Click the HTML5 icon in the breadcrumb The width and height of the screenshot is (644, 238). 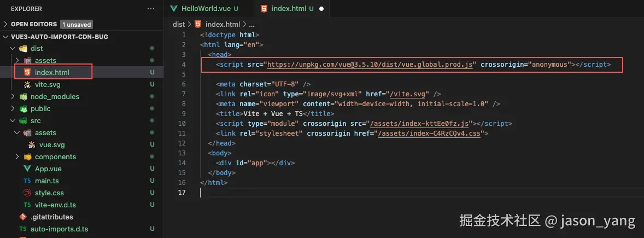pyautogui.click(x=198, y=24)
